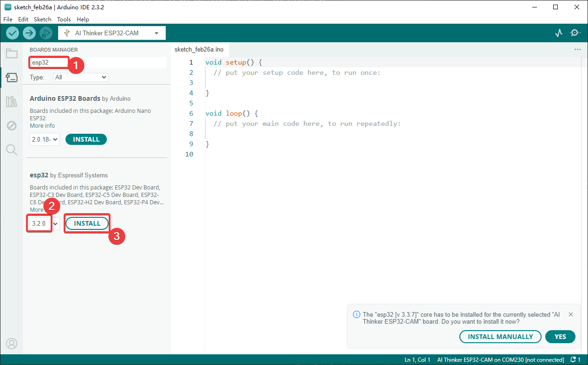588x365 pixels.
Task: Dismiss the esp32 core notification
Action: [x=571, y=314]
